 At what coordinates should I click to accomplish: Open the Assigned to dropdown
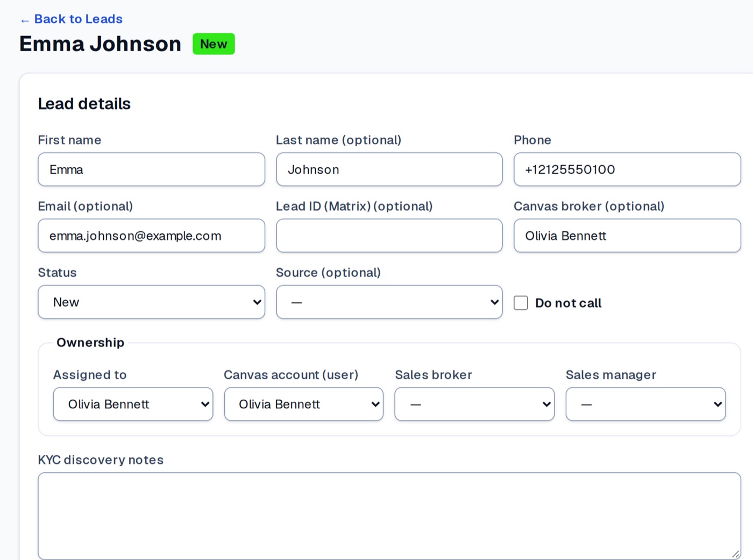[x=133, y=404]
